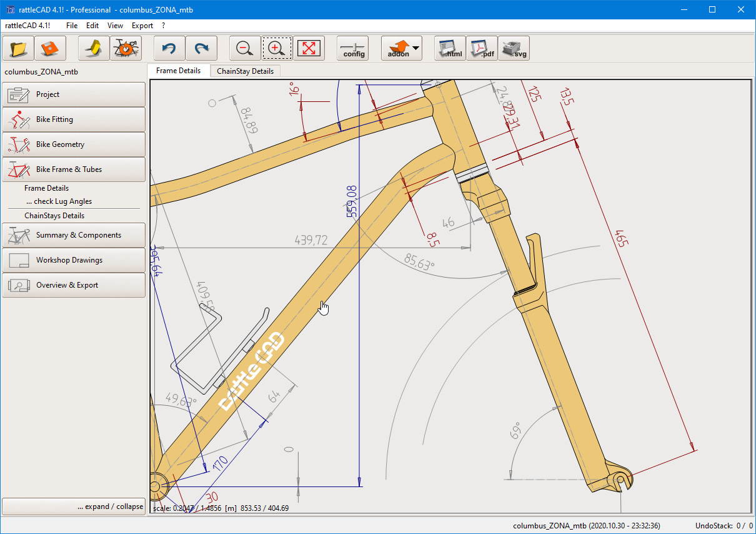
Task: Export as HTML from toolbar
Action: (x=450, y=48)
